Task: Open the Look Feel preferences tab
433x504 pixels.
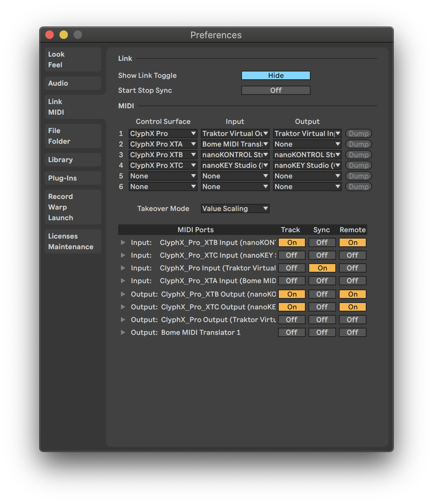Action: 73,59
